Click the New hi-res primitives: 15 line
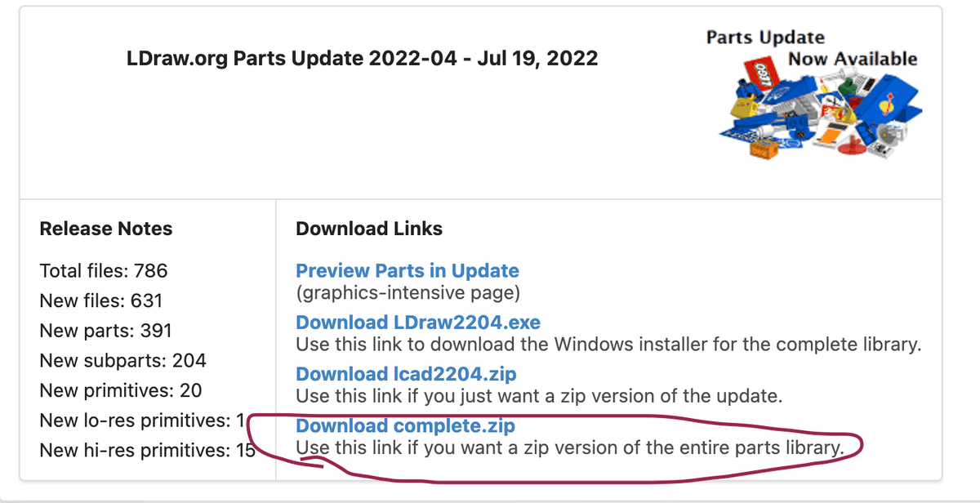This screenshot has width=980, height=503. (147, 450)
